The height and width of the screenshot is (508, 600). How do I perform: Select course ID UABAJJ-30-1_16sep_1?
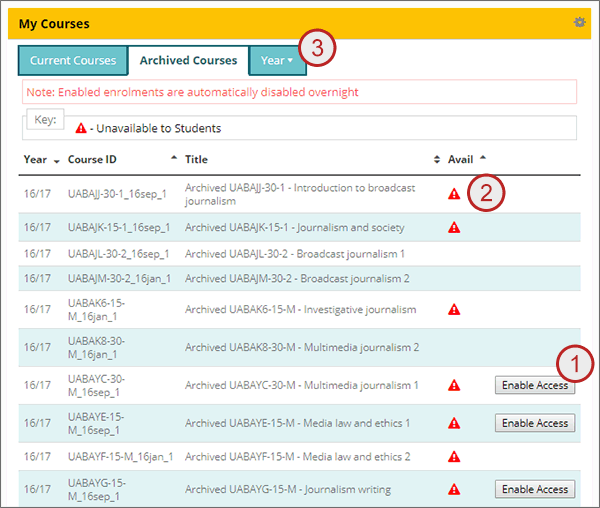point(117,194)
